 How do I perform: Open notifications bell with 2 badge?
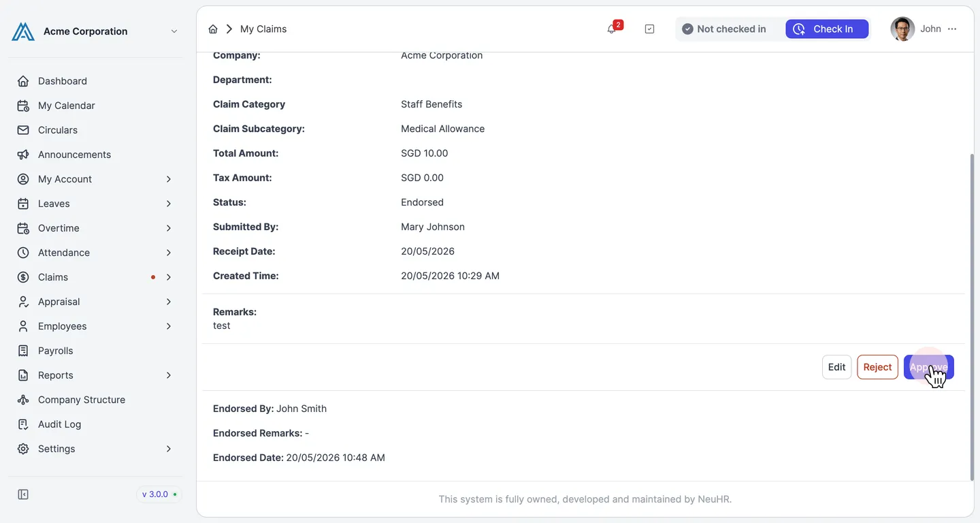612,29
